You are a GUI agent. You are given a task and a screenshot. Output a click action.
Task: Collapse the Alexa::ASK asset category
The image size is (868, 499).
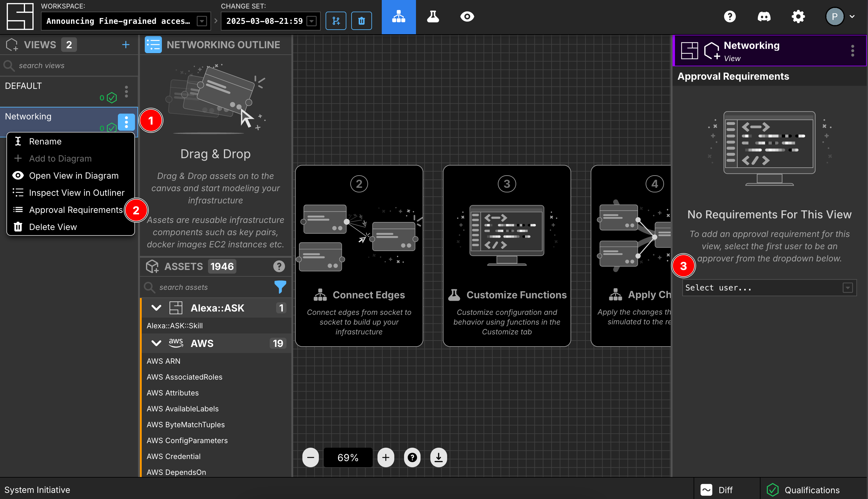[156, 308]
